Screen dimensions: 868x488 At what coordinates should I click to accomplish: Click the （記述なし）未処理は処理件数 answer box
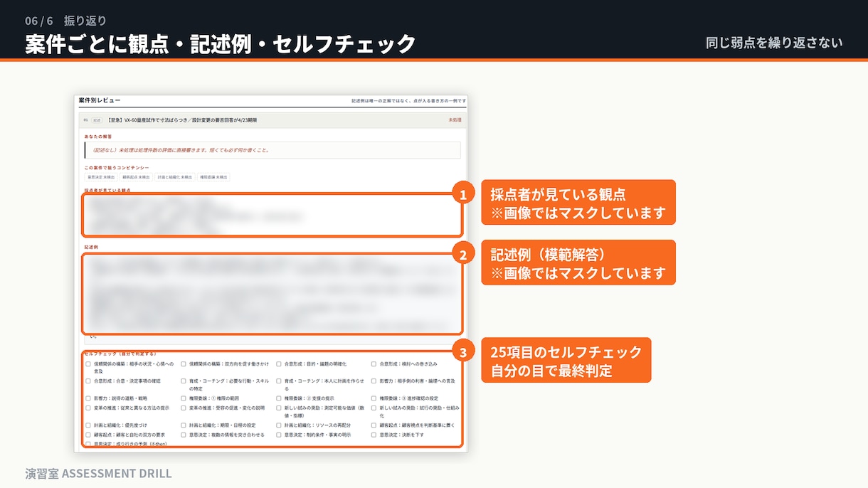point(272,150)
